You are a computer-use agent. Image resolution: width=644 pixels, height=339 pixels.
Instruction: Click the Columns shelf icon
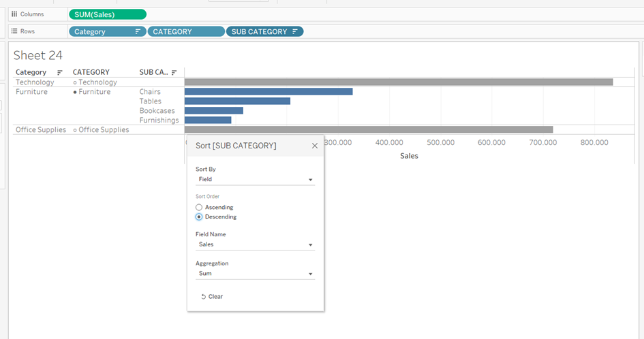coord(14,14)
